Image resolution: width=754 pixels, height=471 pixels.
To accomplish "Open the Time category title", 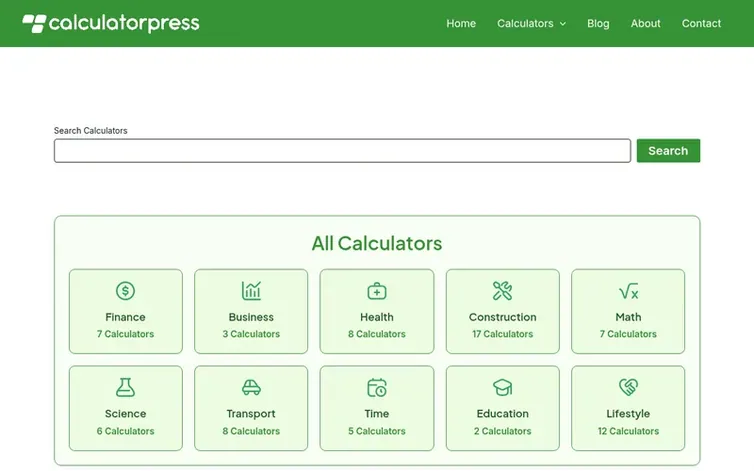I will click(377, 414).
